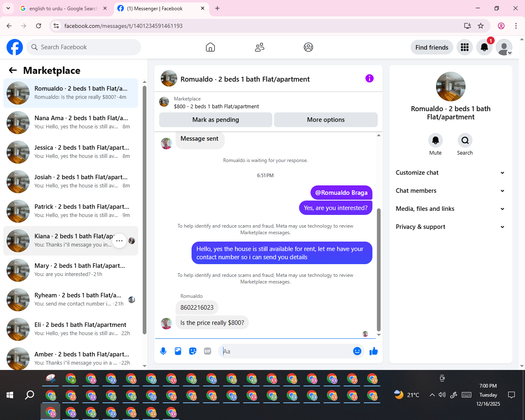Choose a GIF with the GIF icon
The height and width of the screenshot is (420, 525).
[x=208, y=351]
